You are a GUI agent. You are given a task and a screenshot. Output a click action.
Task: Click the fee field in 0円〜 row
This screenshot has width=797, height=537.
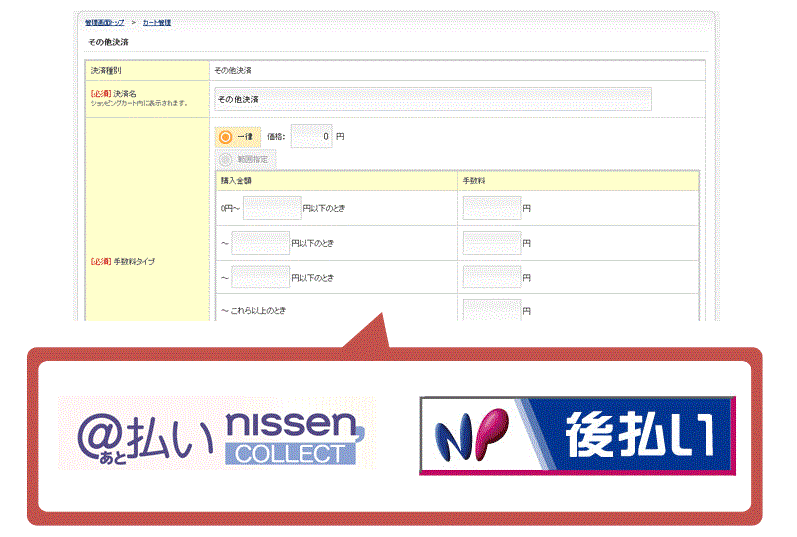[x=492, y=208]
